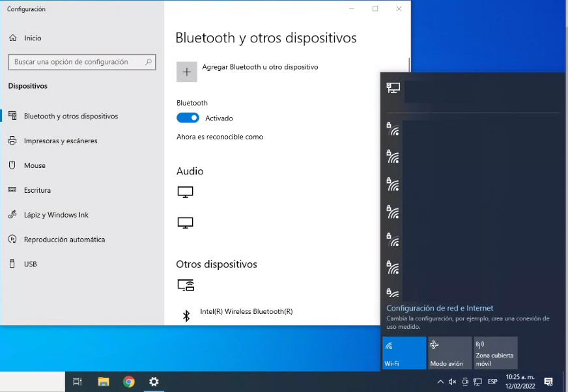Image resolution: width=568 pixels, height=392 pixels.
Task: Select the first monitor icon under Audio
Action: pos(185,192)
